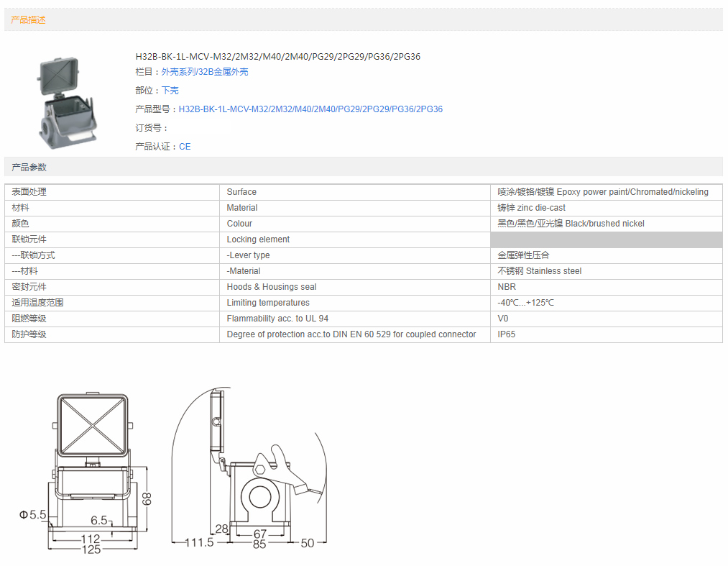Click the product title text above 栏目
This screenshot has height=566, width=728.
coord(277,57)
